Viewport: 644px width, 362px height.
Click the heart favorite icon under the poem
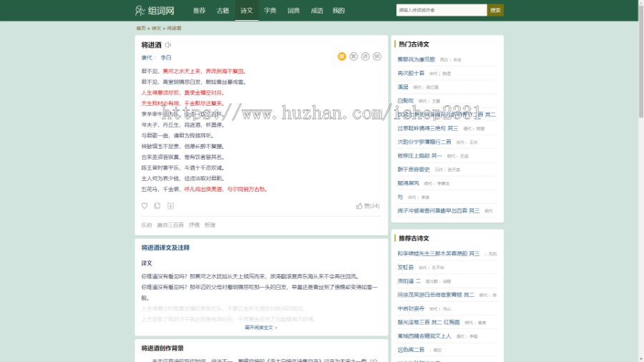click(x=145, y=205)
